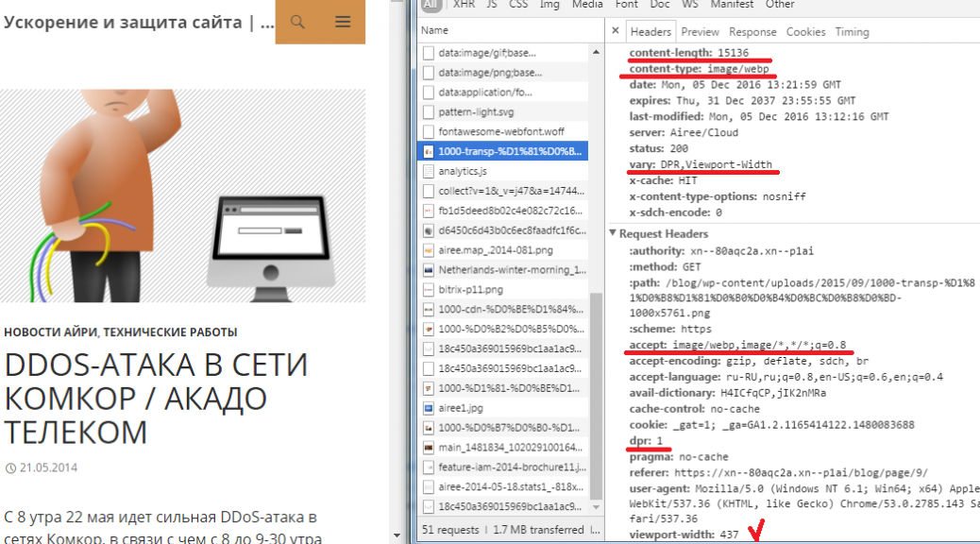Click the article illustration thumbnail image
The height and width of the screenshot is (544, 980).
(x=183, y=195)
